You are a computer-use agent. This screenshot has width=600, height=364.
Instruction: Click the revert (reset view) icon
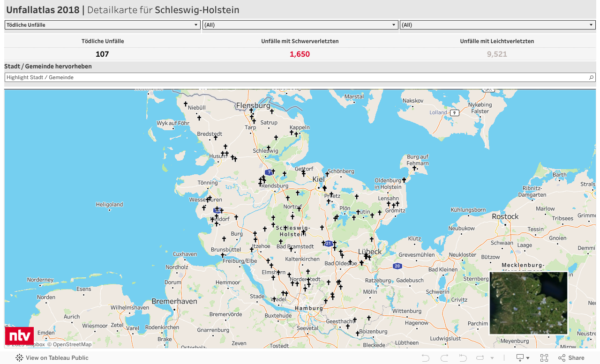click(463, 358)
